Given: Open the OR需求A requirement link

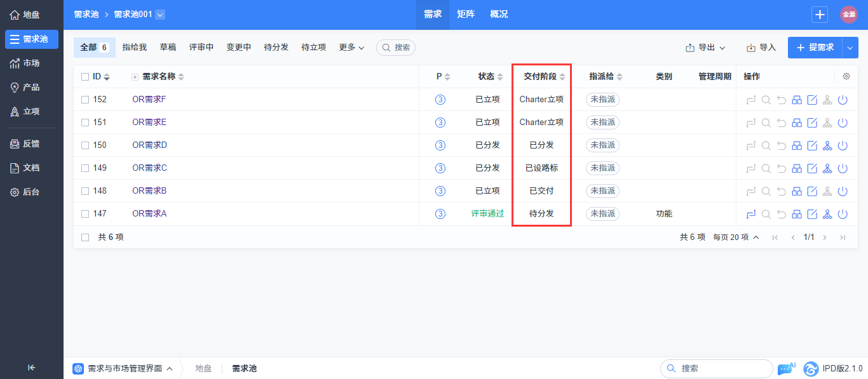Looking at the screenshot, I should 149,214.
